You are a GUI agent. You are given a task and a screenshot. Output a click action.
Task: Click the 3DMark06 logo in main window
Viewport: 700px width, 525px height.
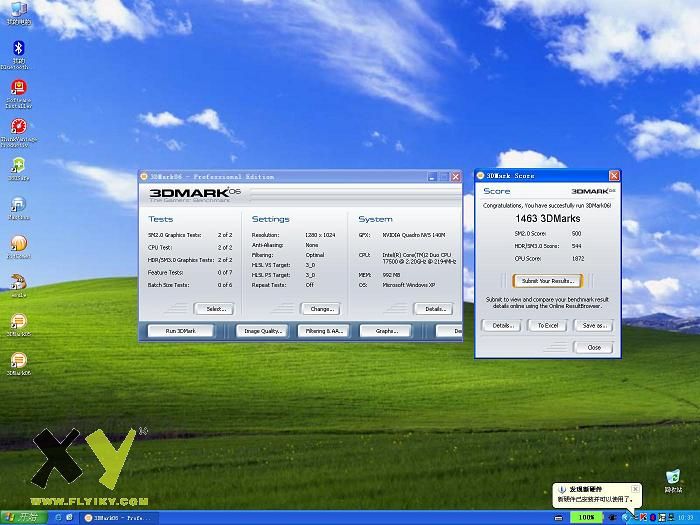[195, 193]
